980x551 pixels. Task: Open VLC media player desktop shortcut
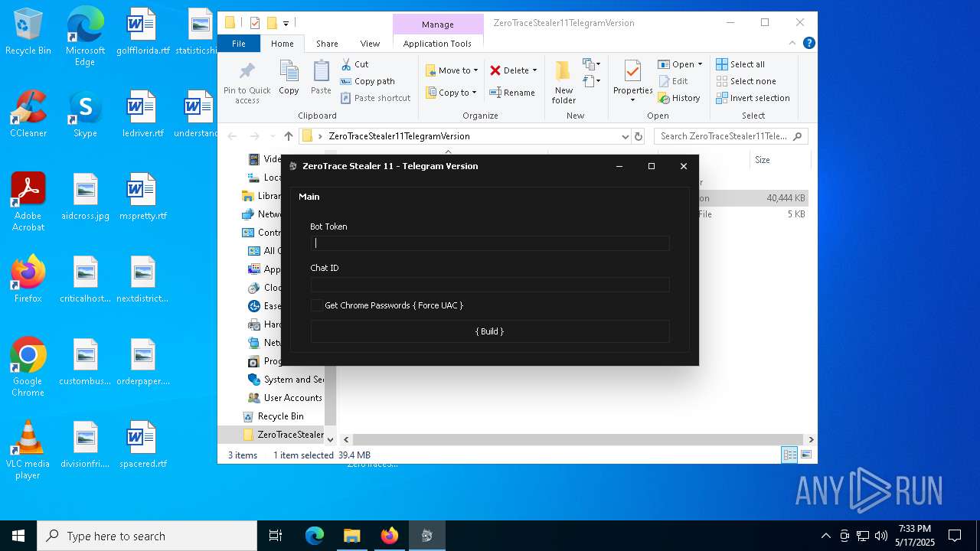point(28,449)
